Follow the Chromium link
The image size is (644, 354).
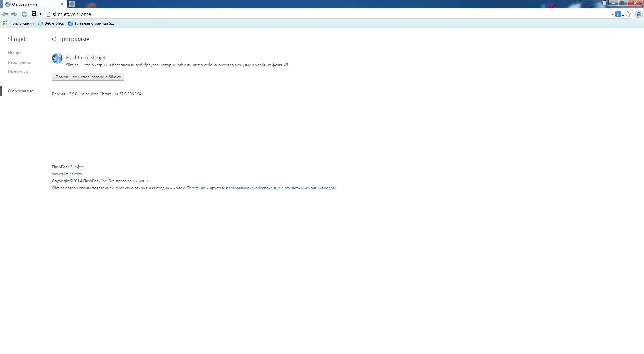click(196, 188)
